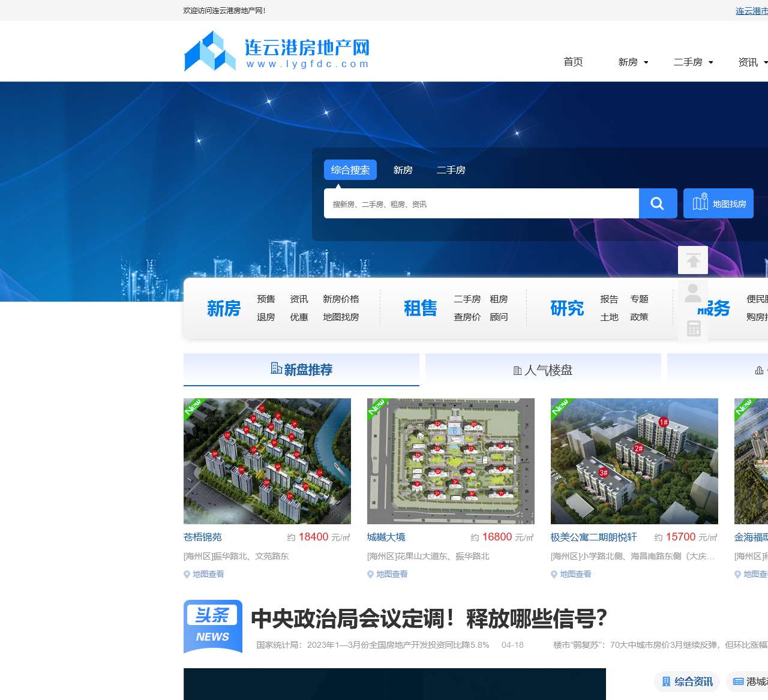768x700 pixels.
Task: Click the 18400 元/㎡ price
Action: 319,537
